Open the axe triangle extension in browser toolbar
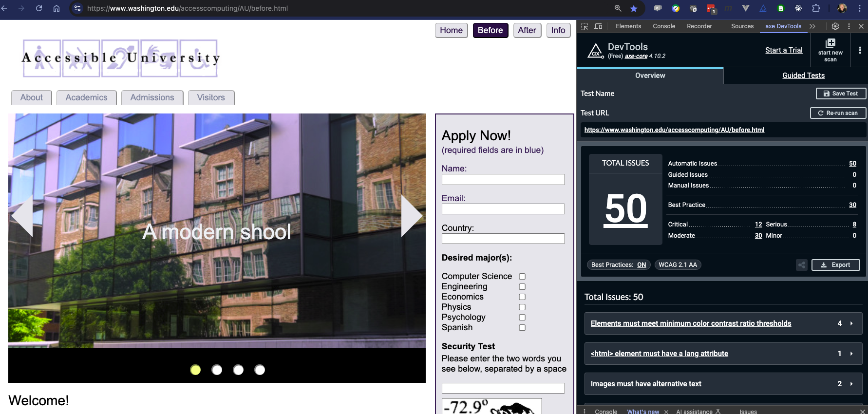This screenshot has height=414, width=868. click(x=763, y=8)
